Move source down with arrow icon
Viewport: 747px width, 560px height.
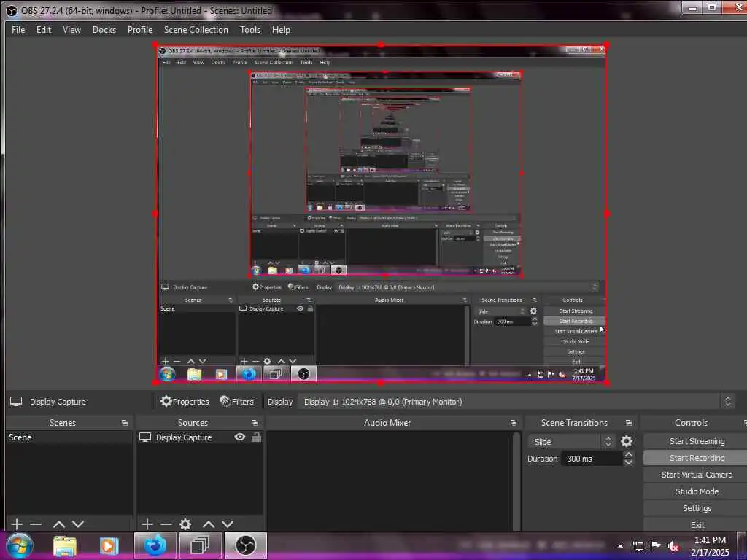(228, 524)
